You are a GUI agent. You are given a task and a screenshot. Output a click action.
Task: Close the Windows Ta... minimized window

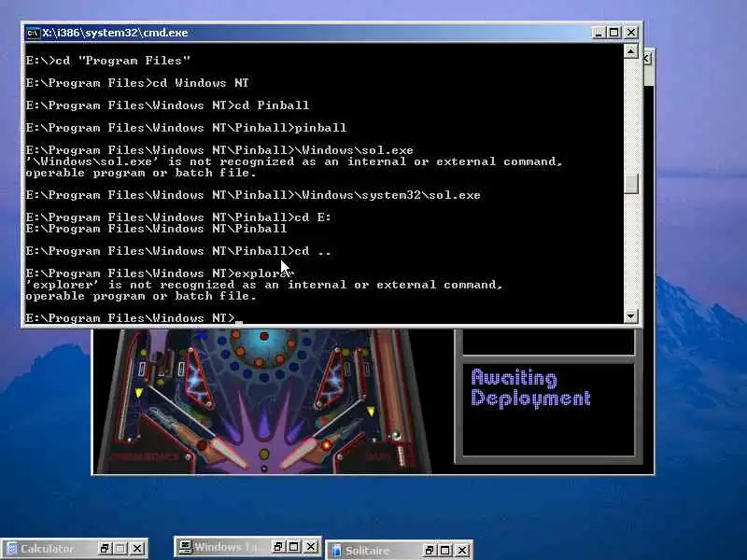[x=311, y=547]
